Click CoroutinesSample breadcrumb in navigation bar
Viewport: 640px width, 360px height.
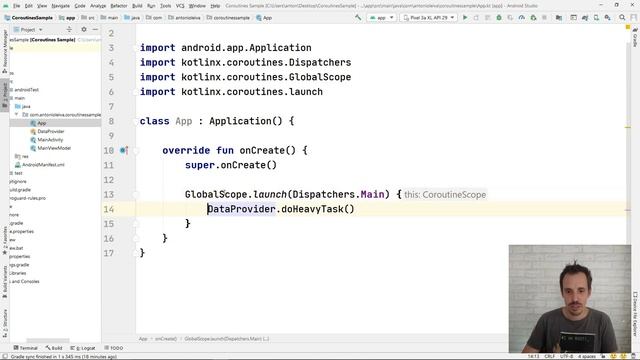pos(29,18)
